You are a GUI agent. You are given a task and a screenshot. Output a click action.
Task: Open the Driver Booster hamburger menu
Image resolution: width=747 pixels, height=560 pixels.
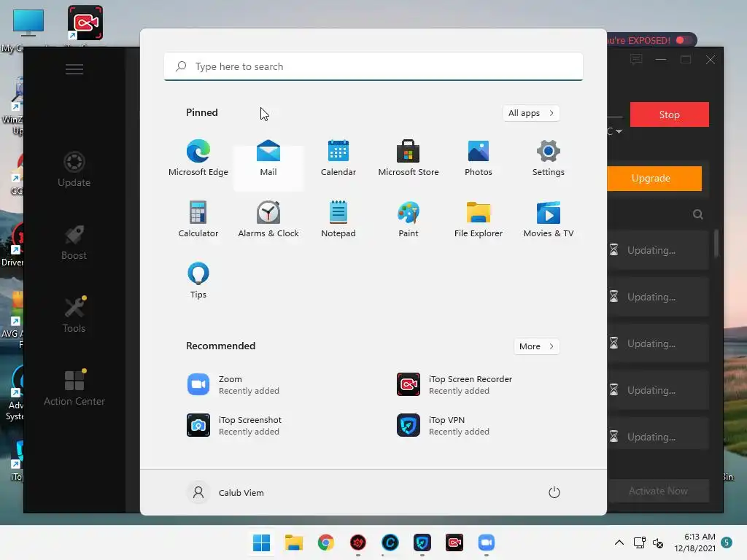point(74,69)
